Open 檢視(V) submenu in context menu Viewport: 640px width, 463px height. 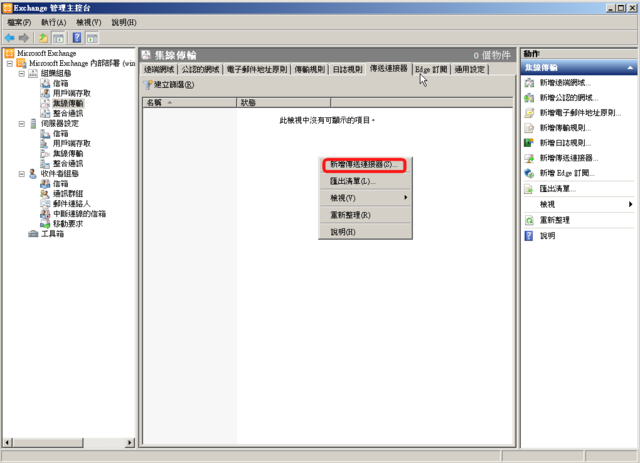pyautogui.click(x=365, y=198)
